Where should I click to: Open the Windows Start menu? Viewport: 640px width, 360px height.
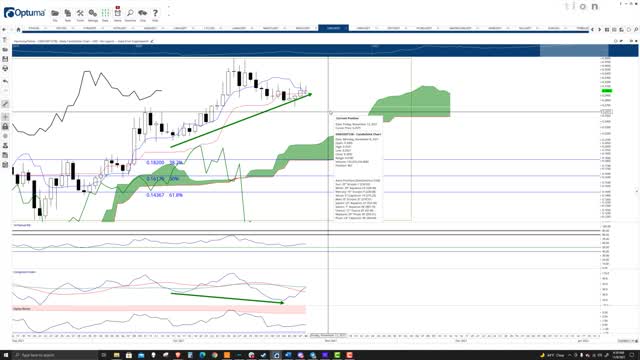(6, 355)
